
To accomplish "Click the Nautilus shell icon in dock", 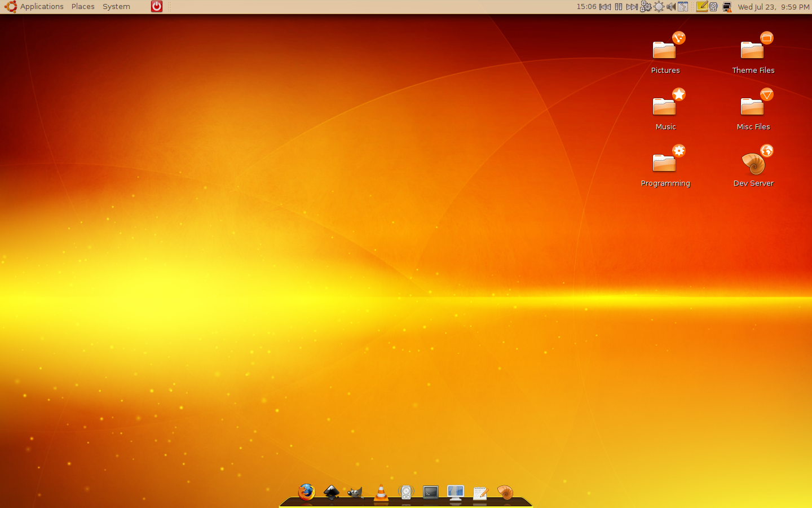I will tap(505, 493).
